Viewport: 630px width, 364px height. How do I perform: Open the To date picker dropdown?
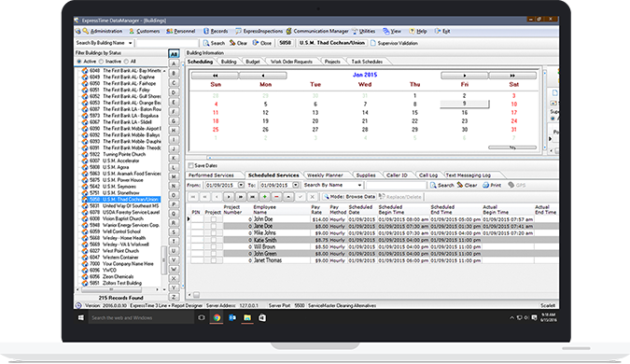[x=295, y=185]
